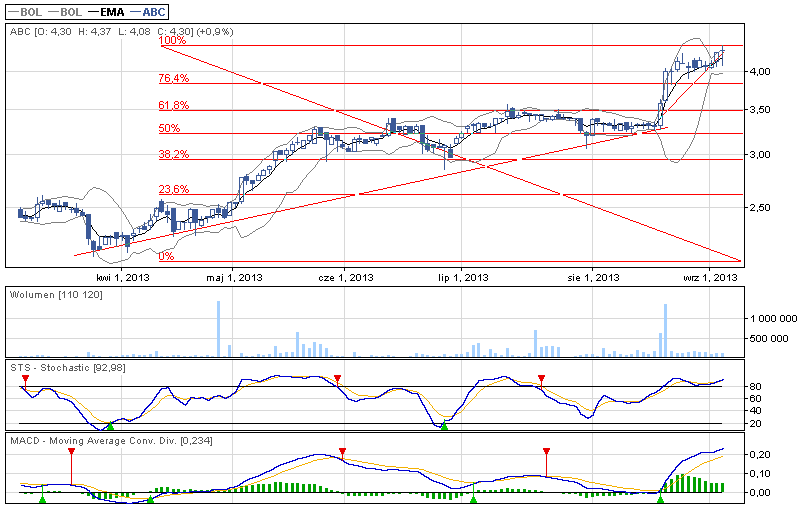Click the 38,2% Fibonacci level label
Viewport: 800px width, 505px height.
(174, 155)
